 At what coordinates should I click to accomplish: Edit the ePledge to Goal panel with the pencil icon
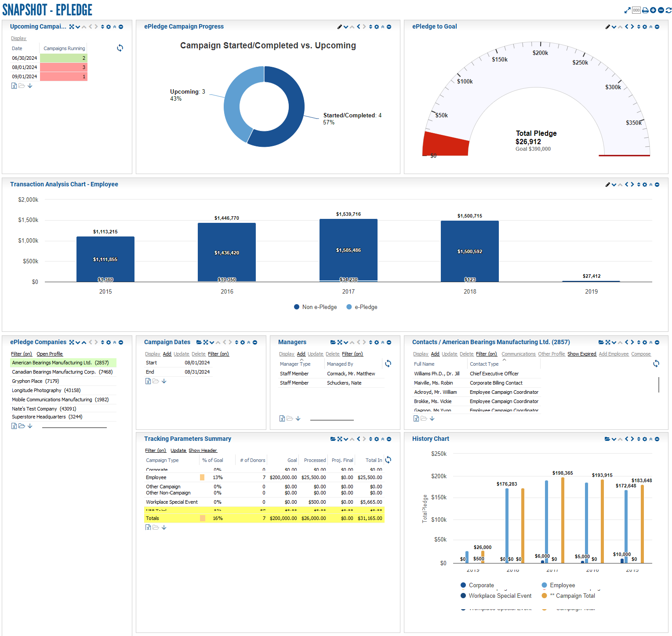tap(608, 27)
